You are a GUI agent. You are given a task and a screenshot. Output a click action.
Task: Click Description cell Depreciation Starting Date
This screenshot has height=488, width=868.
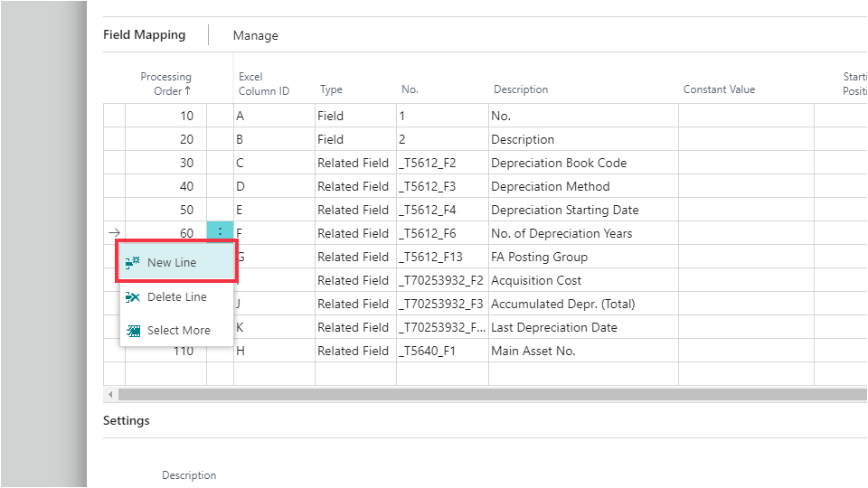pyautogui.click(x=583, y=210)
